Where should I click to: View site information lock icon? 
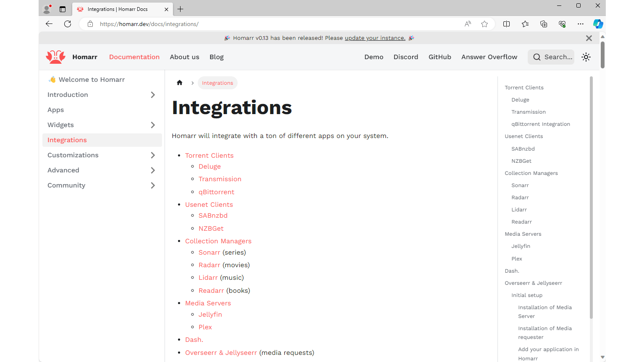pos(90,24)
